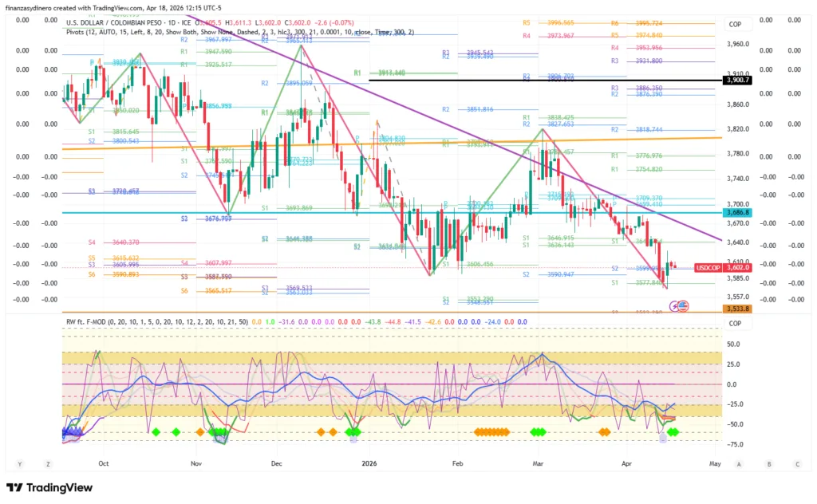Click the 2026 label on time axis
Image resolution: width=817 pixels, height=504 pixels.
pos(368,463)
